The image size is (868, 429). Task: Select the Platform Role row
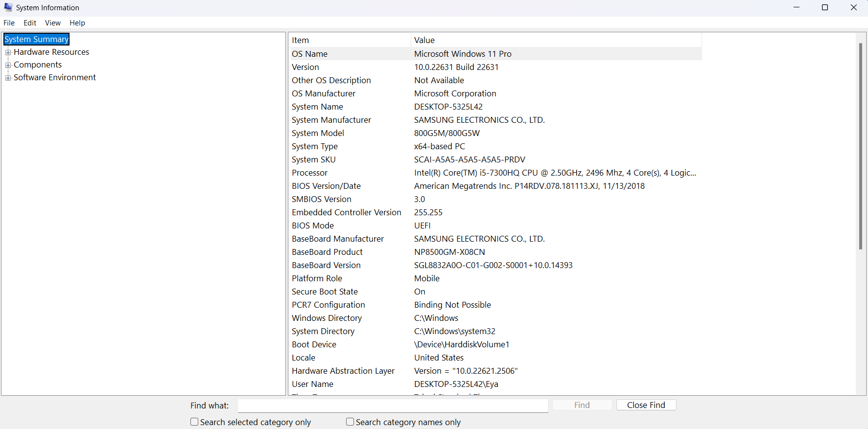pos(495,278)
